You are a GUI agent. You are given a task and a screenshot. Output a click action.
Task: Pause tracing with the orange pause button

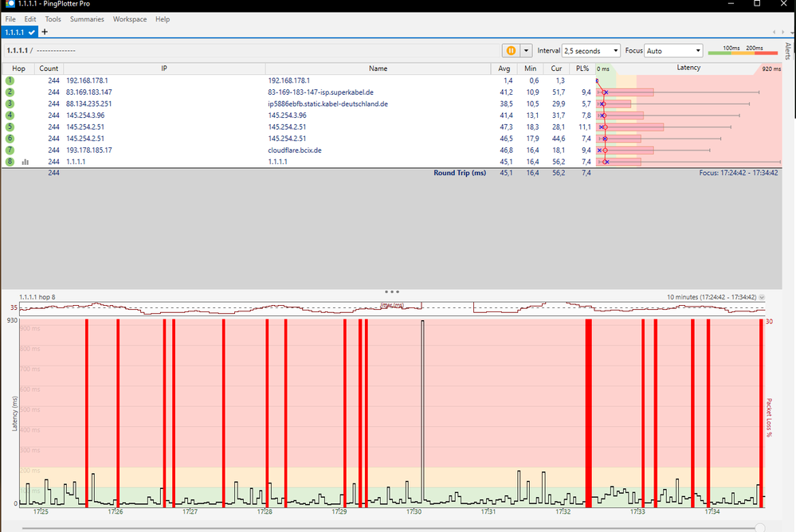pos(512,51)
